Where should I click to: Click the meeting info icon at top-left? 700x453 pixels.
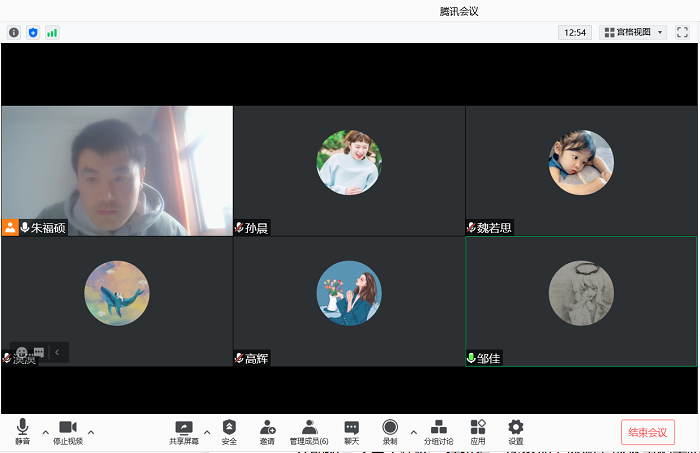pyautogui.click(x=14, y=32)
